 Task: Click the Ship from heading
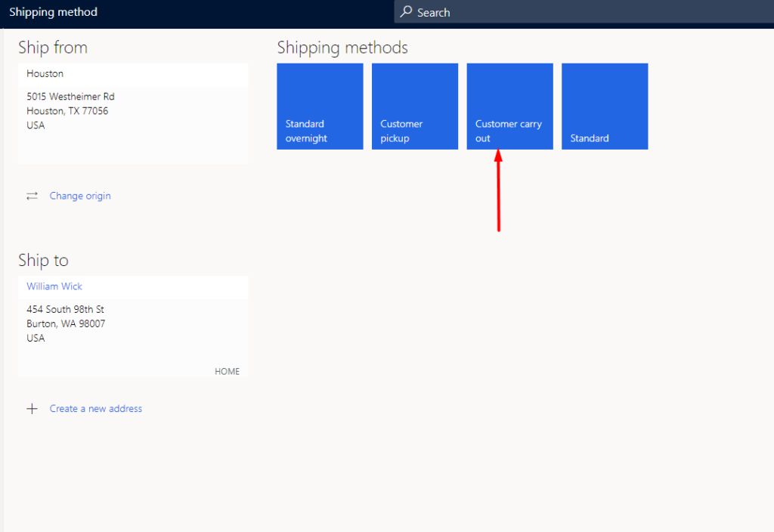(x=53, y=48)
